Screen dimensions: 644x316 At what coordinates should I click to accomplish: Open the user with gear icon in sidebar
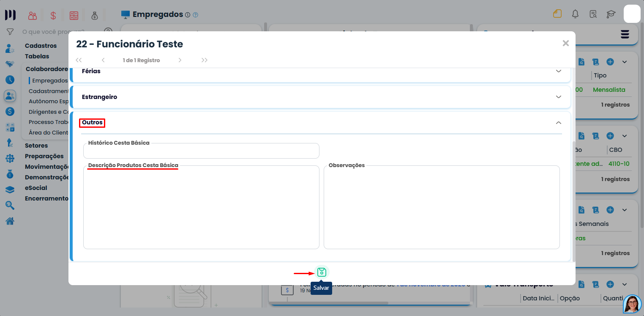(10, 48)
